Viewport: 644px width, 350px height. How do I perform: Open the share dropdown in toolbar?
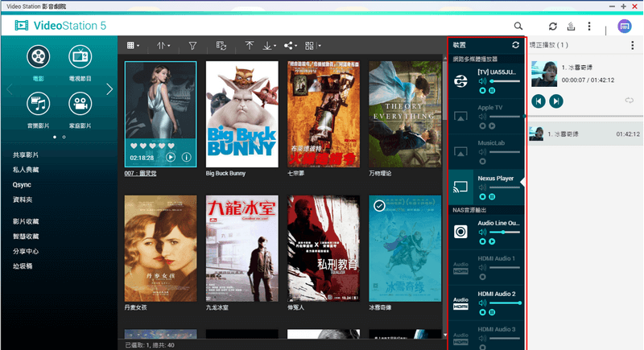tap(291, 46)
